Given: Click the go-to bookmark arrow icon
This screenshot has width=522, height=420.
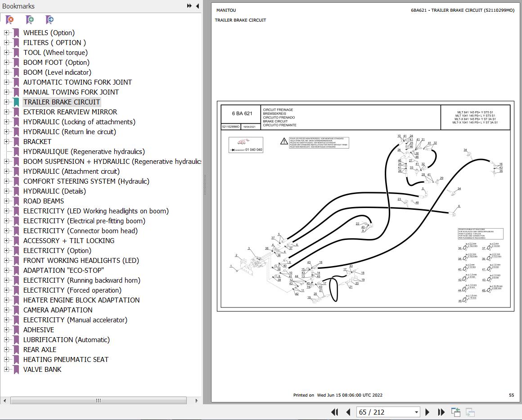Looking at the screenshot, I should [x=50, y=20].
